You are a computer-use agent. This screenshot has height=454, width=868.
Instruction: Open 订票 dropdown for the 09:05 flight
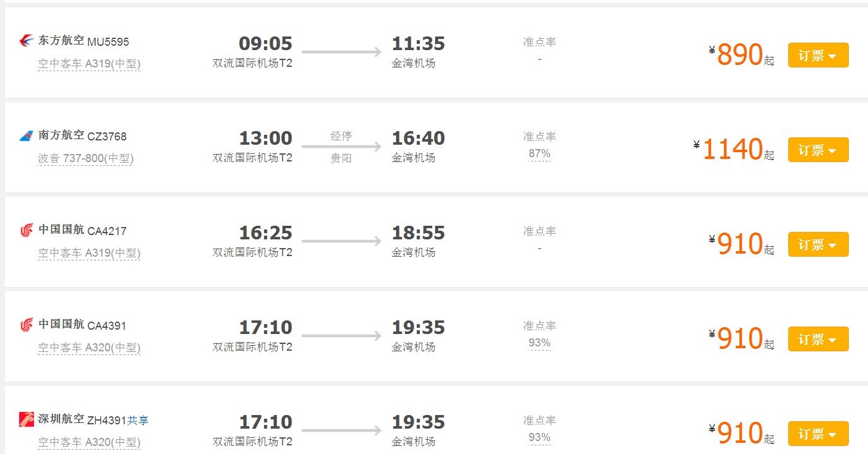pos(818,56)
